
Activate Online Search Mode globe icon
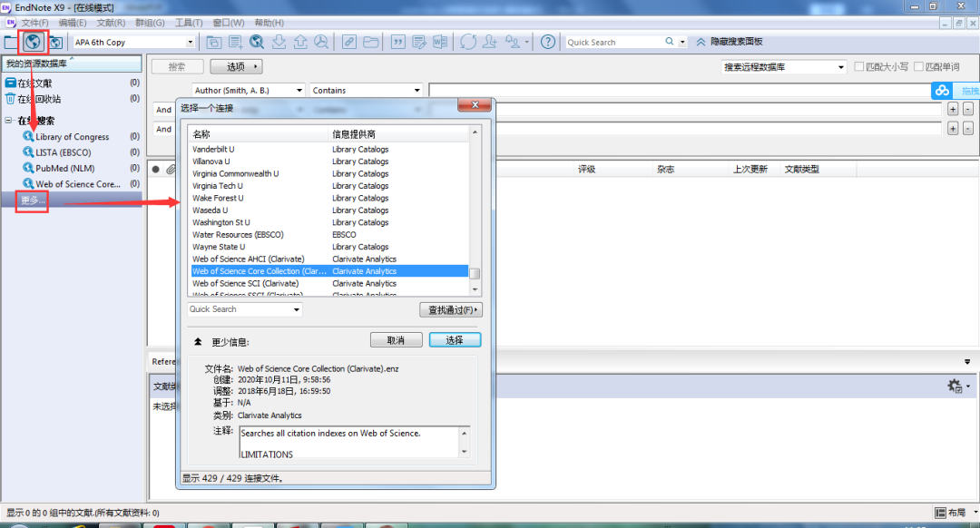34,42
